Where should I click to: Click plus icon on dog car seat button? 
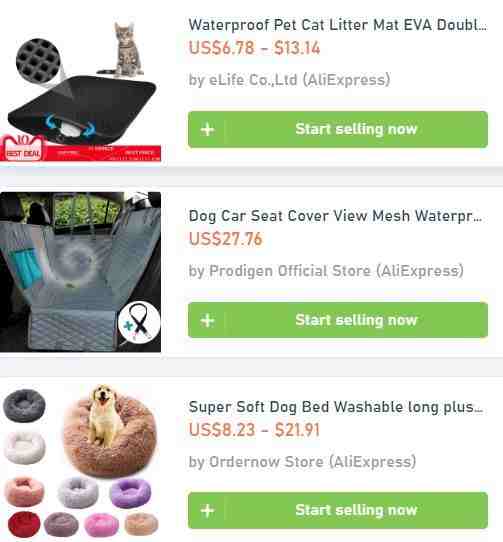(207, 320)
